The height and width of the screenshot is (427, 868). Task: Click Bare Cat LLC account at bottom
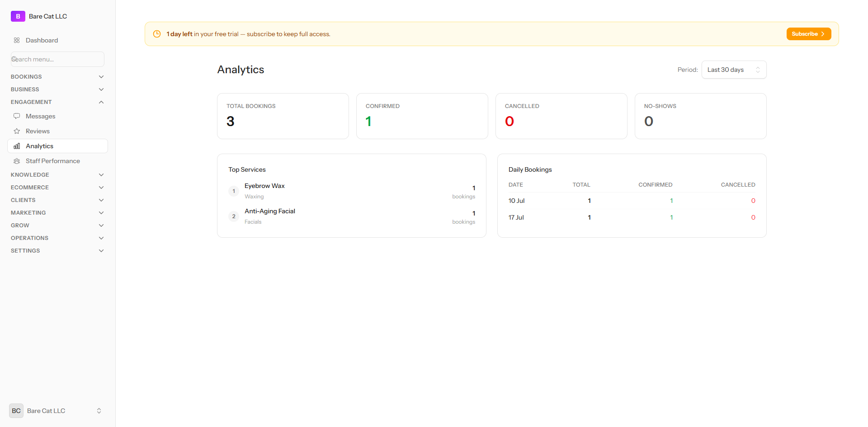coord(46,411)
